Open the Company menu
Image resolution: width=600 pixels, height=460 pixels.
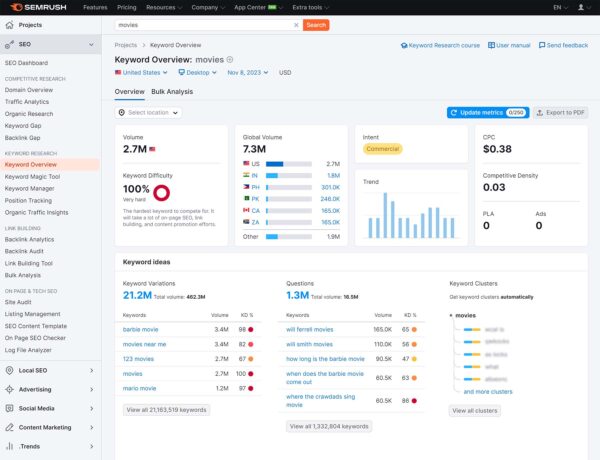pos(208,7)
